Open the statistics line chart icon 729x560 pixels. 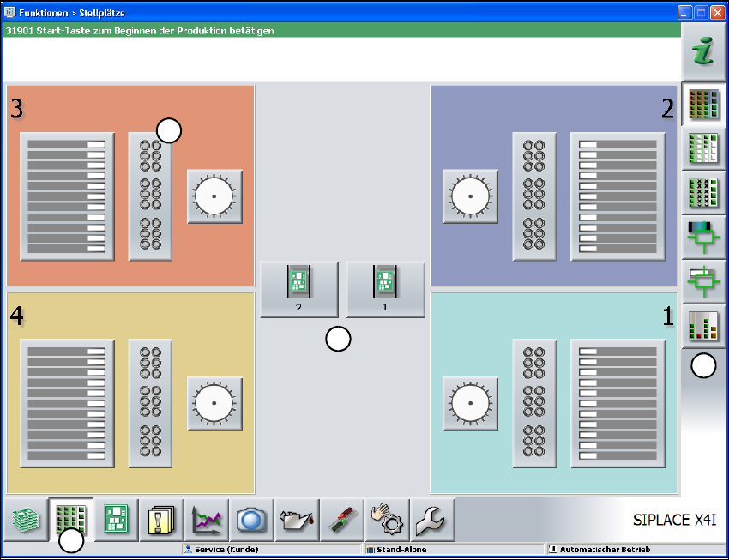coord(207,520)
